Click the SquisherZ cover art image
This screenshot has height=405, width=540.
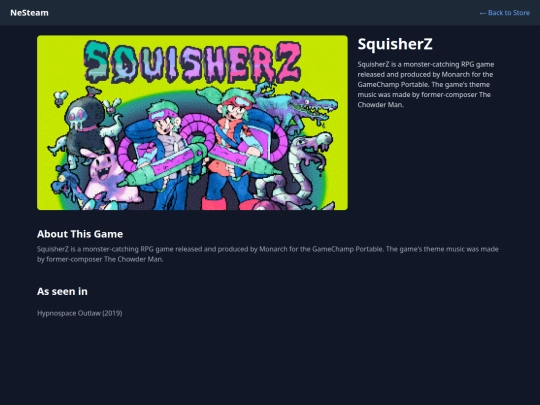[192, 123]
